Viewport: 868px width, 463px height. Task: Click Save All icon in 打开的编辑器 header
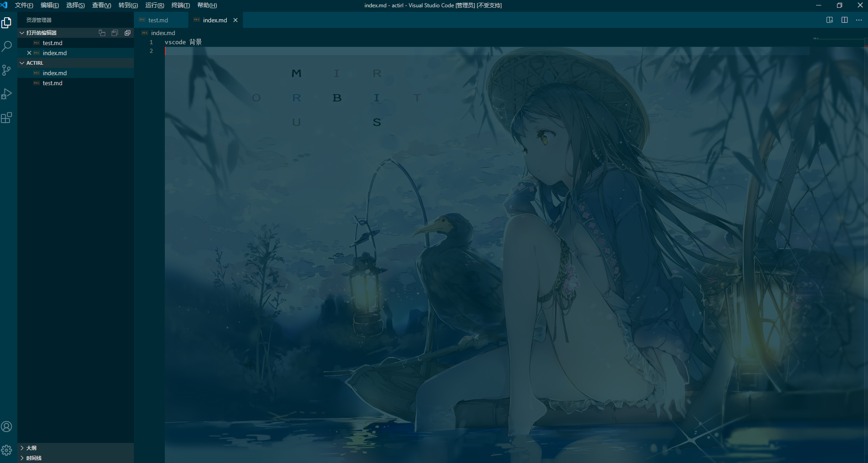[x=115, y=33]
